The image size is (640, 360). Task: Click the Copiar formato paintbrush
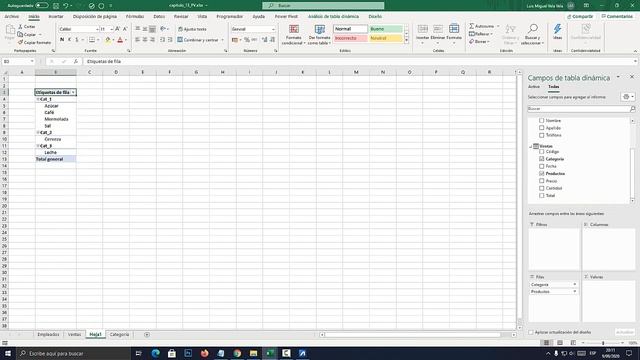click(20, 42)
